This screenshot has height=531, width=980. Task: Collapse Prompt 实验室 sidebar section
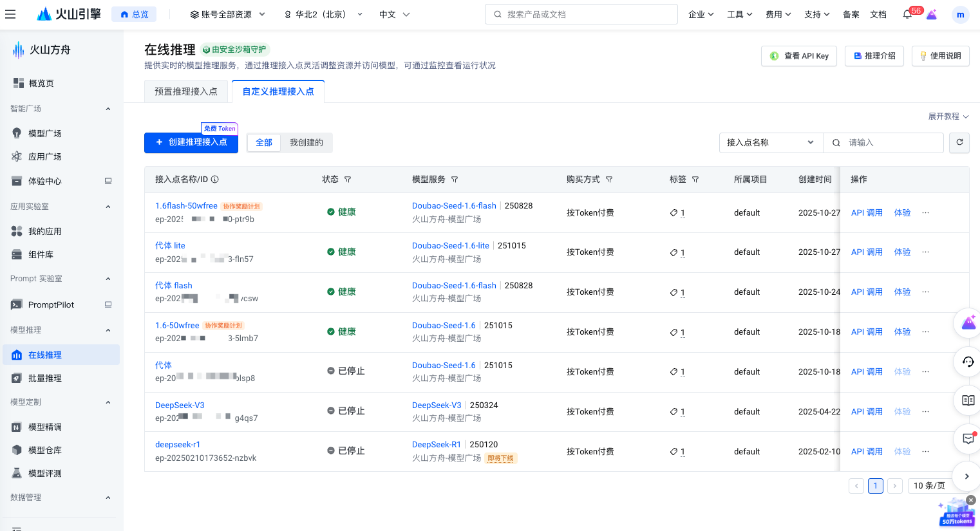(x=108, y=279)
